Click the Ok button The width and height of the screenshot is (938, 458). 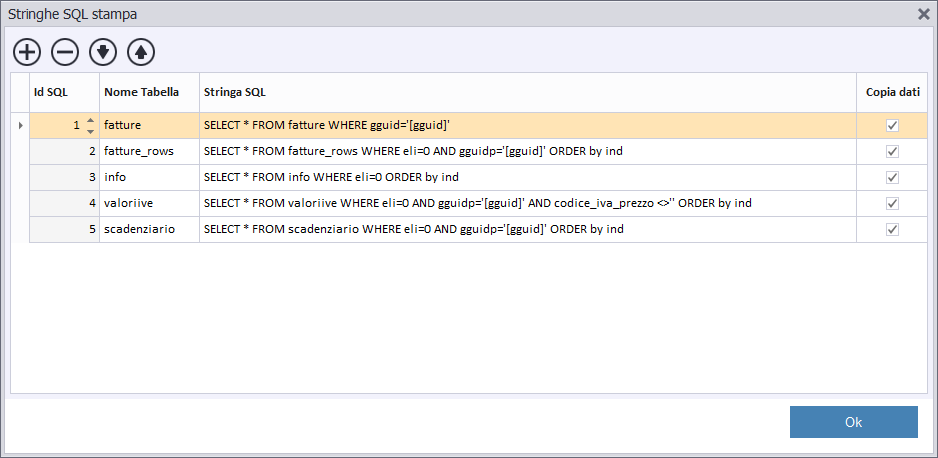[x=854, y=422]
